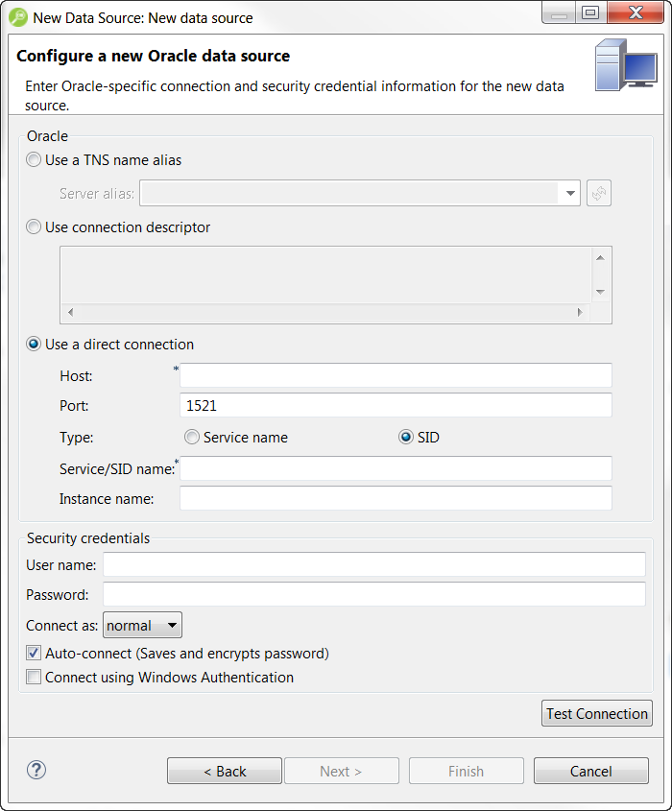Toggle the Auto-connect checkbox
The height and width of the screenshot is (811, 672).
point(35,654)
